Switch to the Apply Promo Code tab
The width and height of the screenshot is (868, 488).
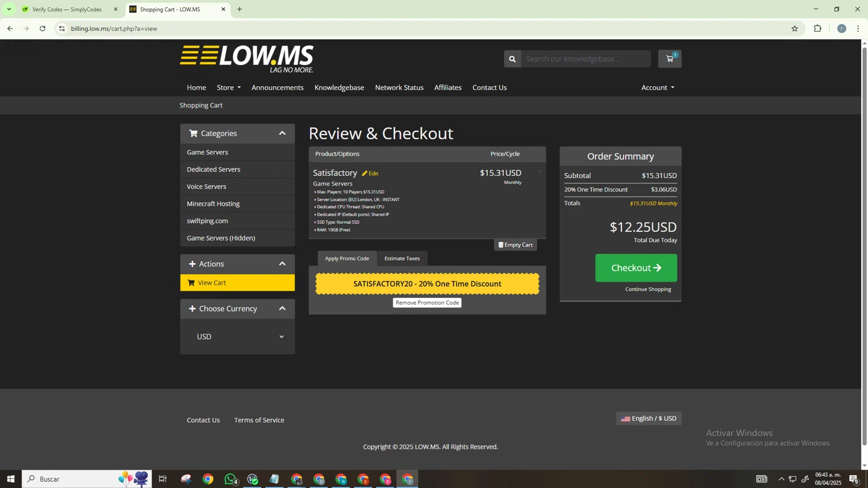pyautogui.click(x=347, y=258)
